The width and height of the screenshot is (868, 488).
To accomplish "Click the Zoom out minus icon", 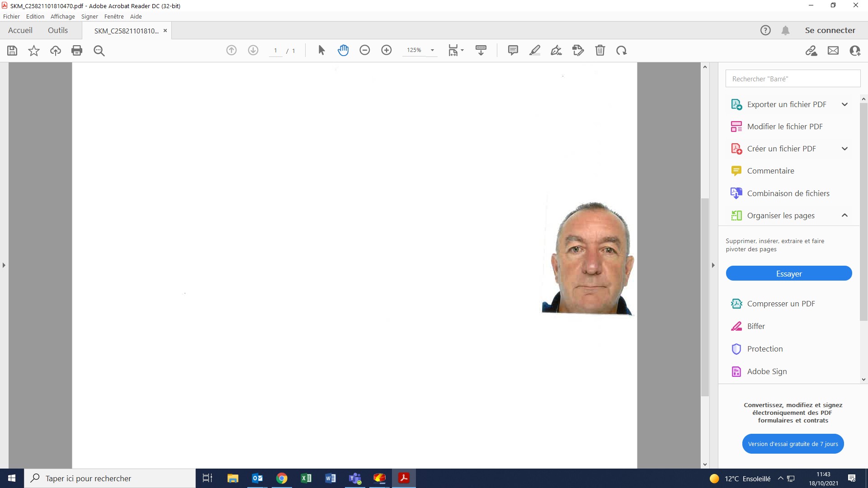I will (x=365, y=50).
